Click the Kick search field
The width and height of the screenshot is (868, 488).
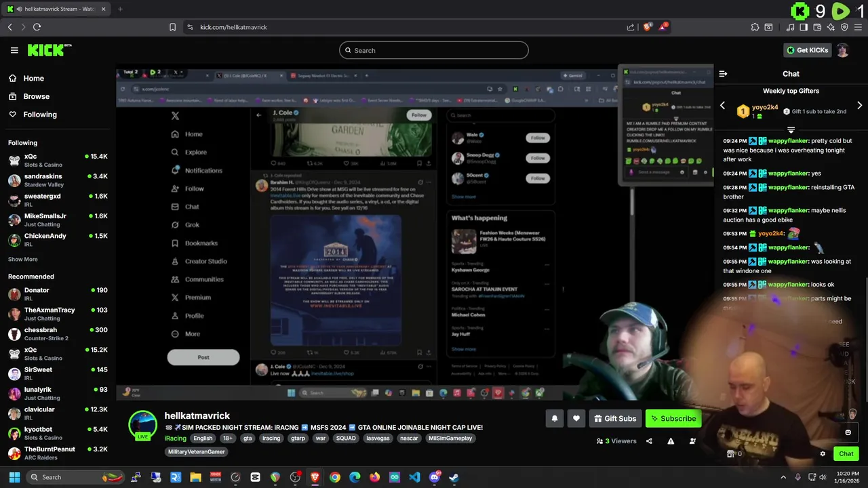(x=434, y=50)
